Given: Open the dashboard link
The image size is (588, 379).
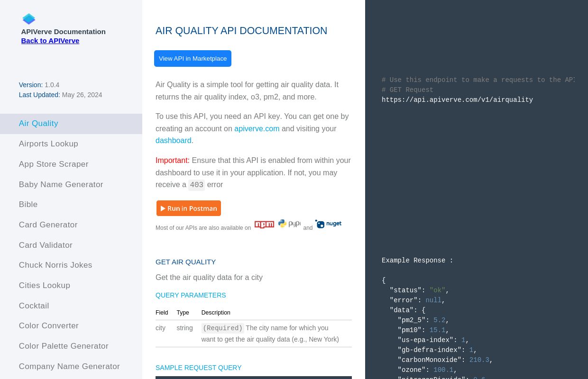Looking at the screenshot, I should [x=174, y=141].
